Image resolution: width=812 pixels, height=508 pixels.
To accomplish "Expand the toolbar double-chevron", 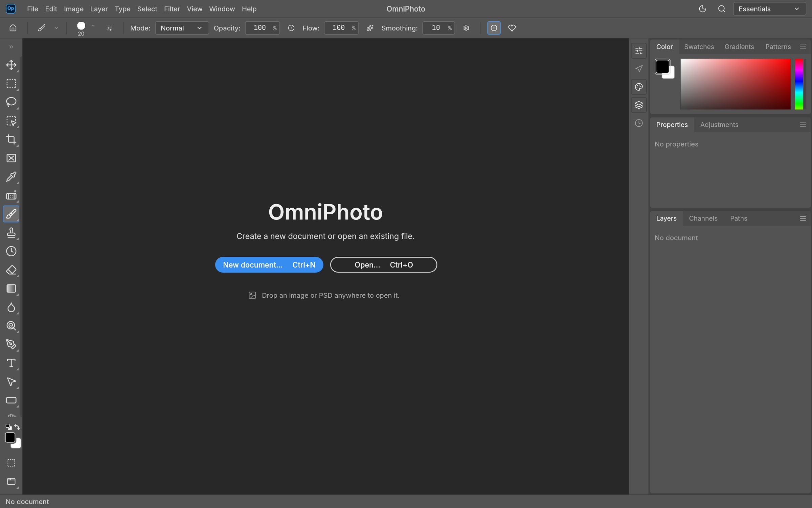I will pyautogui.click(x=11, y=47).
